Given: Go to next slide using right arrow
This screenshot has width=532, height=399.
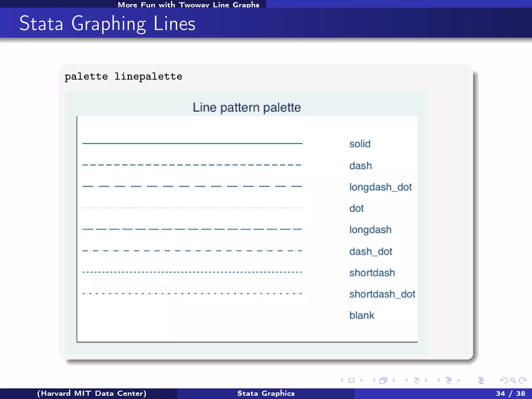Looking at the screenshot, I should [362, 381].
